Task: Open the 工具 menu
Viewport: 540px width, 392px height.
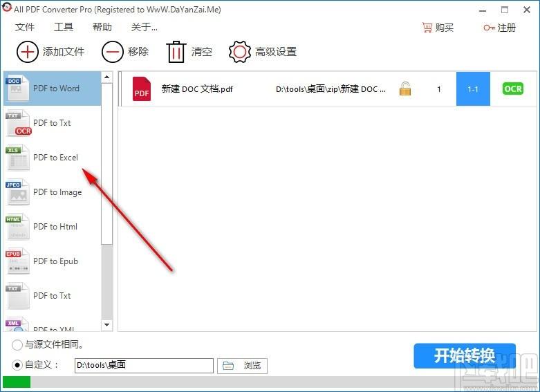Action: point(64,28)
